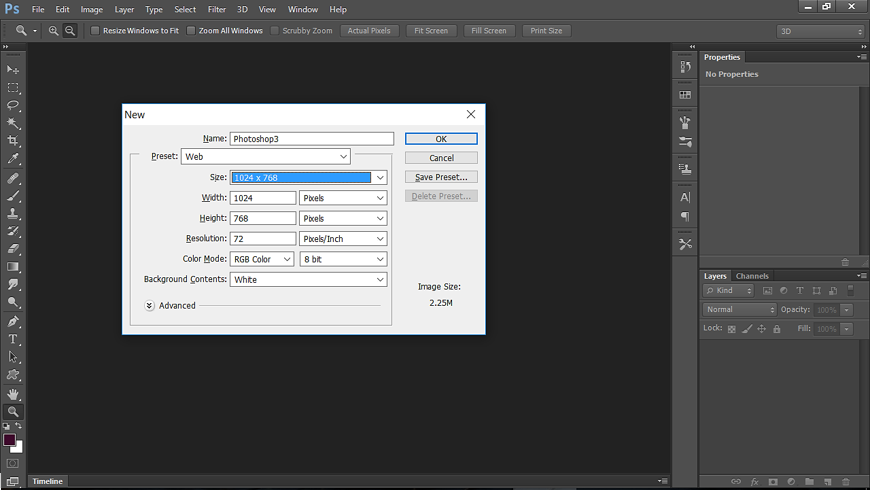Select the Hand tool
The width and height of the screenshot is (871, 492).
click(x=13, y=394)
